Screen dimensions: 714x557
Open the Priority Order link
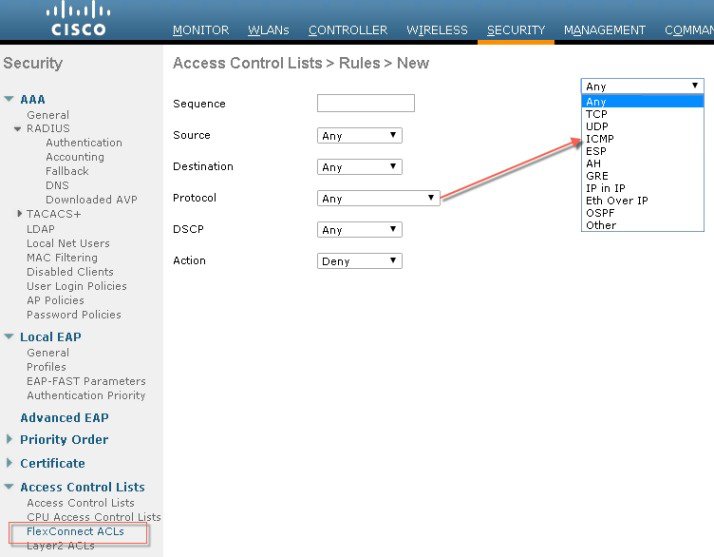(64, 439)
